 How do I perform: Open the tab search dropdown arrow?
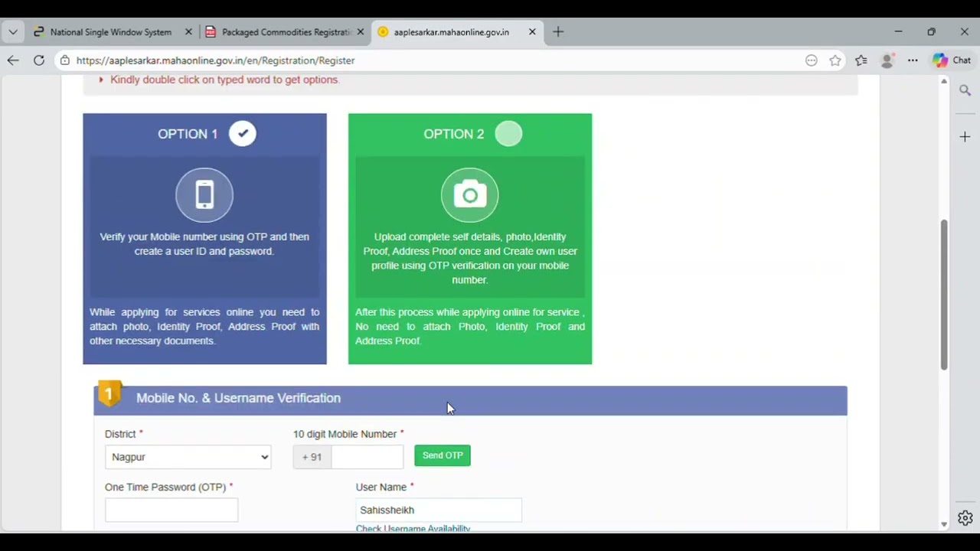coord(13,32)
